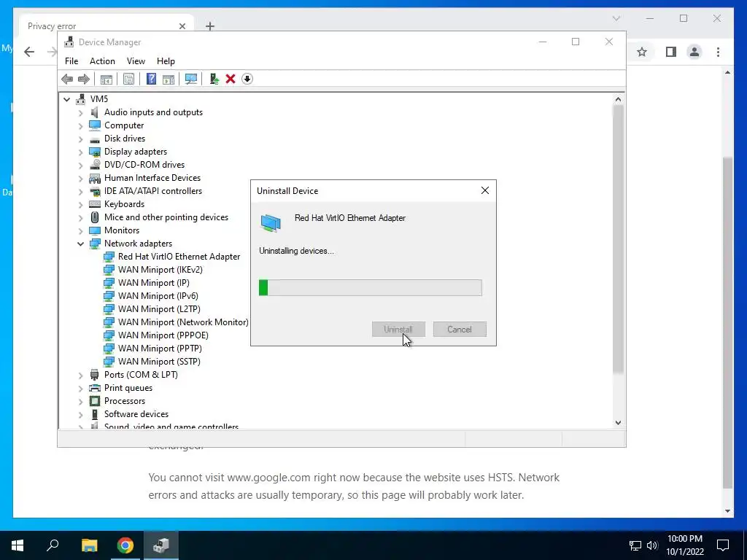
Task: Select WAN Miniport (PPPOE)
Action: (156, 335)
